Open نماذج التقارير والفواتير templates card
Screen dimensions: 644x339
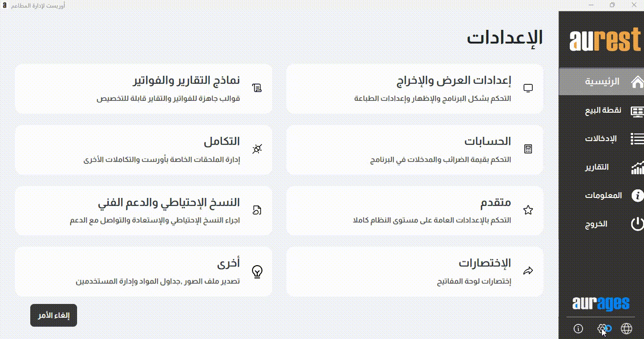point(143,89)
